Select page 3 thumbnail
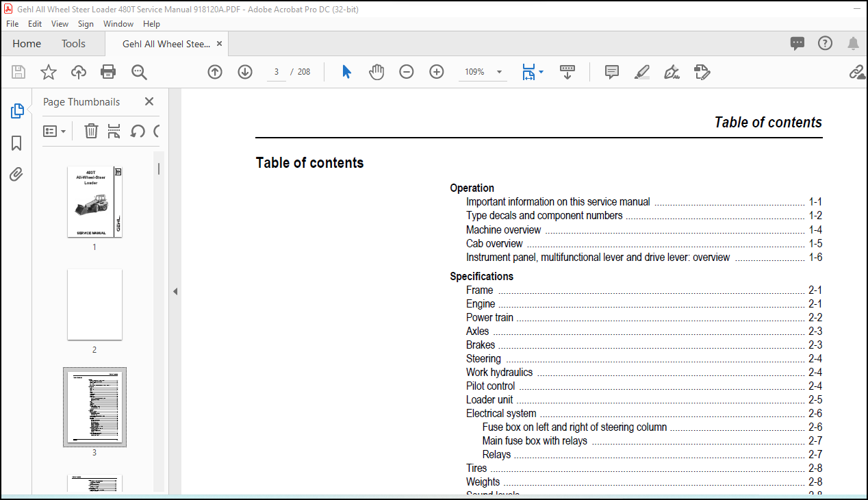 tap(94, 407)
